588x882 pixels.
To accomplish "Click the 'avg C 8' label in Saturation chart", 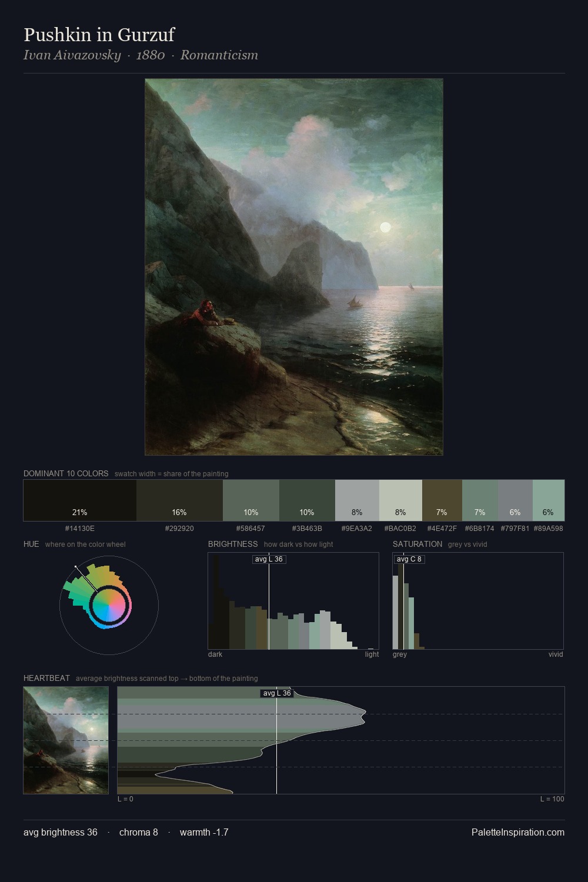I will point(409,559).
